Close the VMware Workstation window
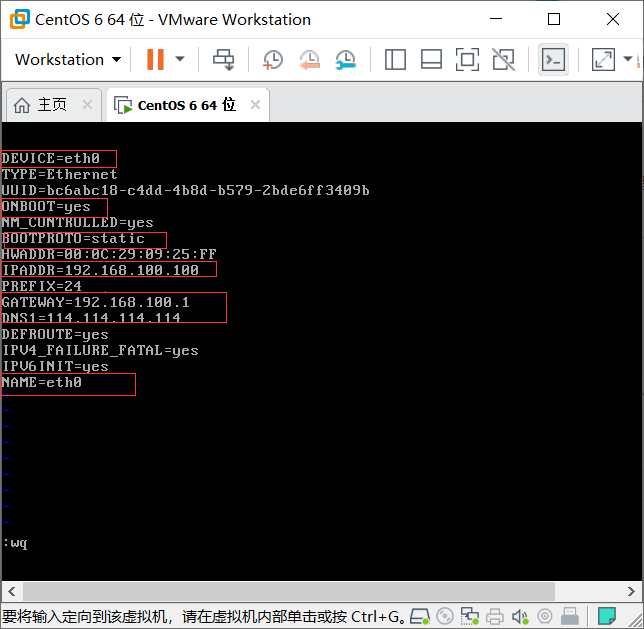The image size is (644, 629). click(612, 19)
